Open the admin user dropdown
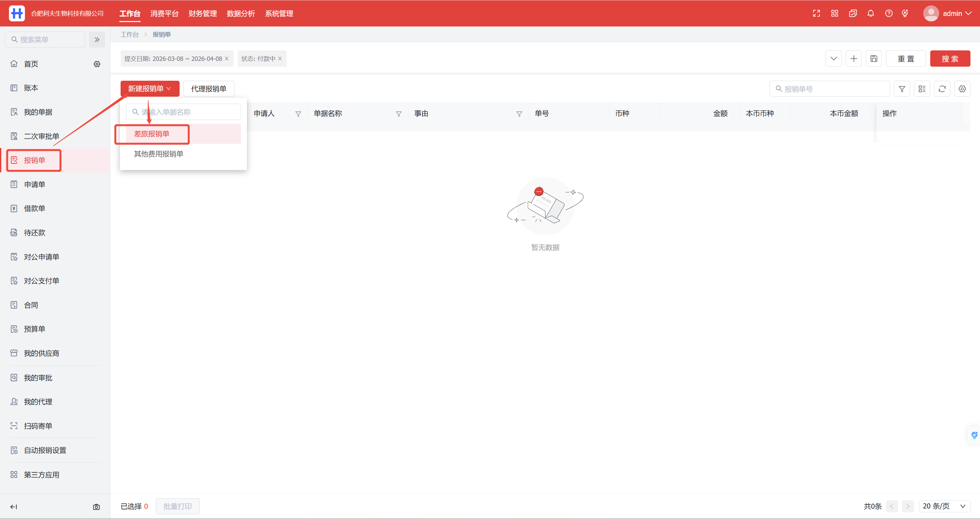The height and width of the screenshot is (519, 980). coord(948,13)
